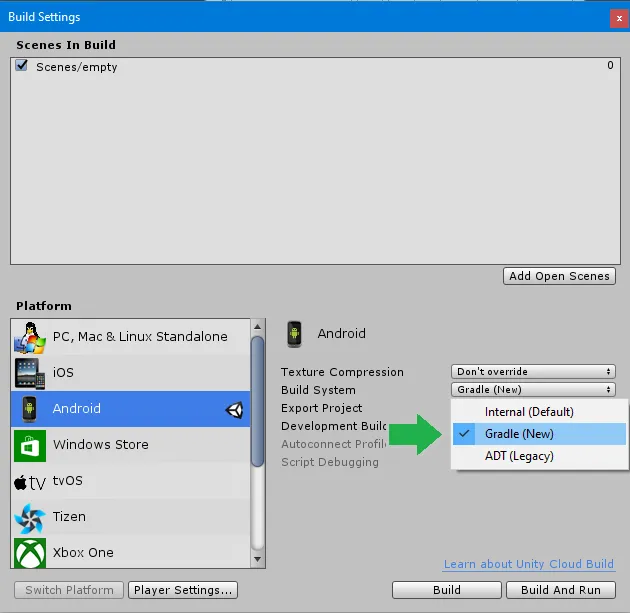Open Player Settings...
Viewport: 630px width, 613px height.
[x=183, y=590]
